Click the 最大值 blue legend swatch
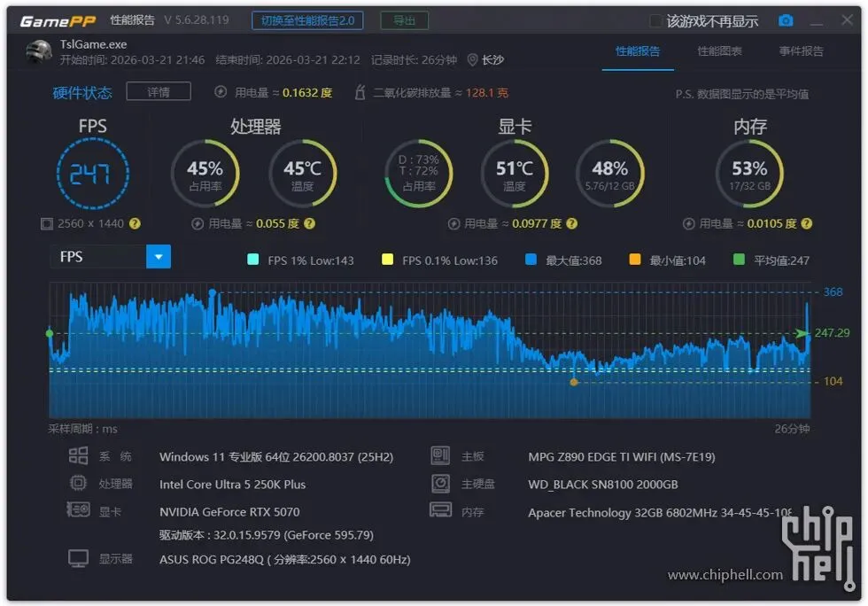Image resolution: width=868 pixels, height=606 pixels. coord(531,260)
